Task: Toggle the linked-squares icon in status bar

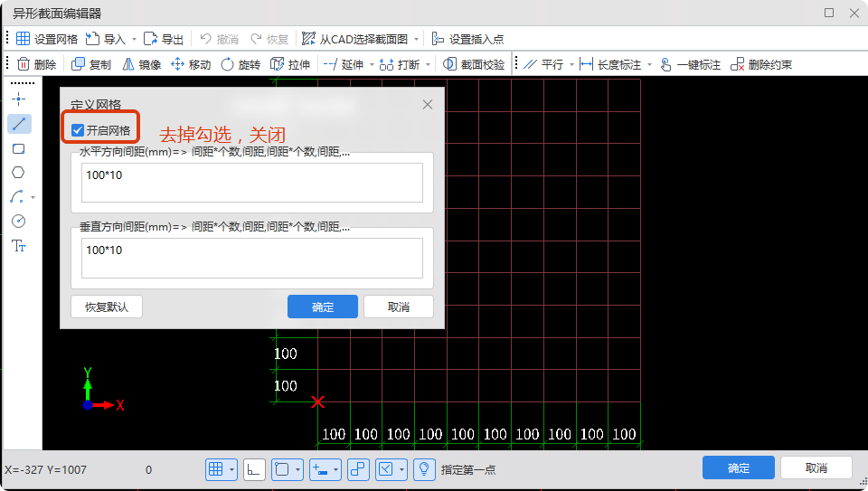Action: coord(359,469)
